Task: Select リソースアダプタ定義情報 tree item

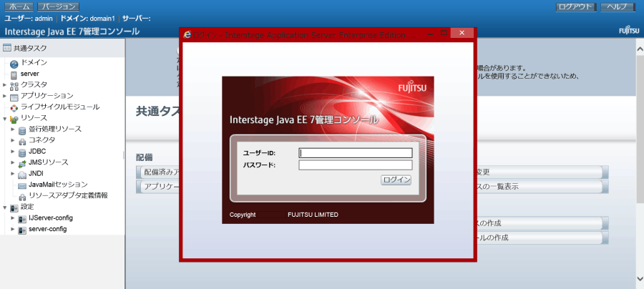Action: tap(68, 195)
